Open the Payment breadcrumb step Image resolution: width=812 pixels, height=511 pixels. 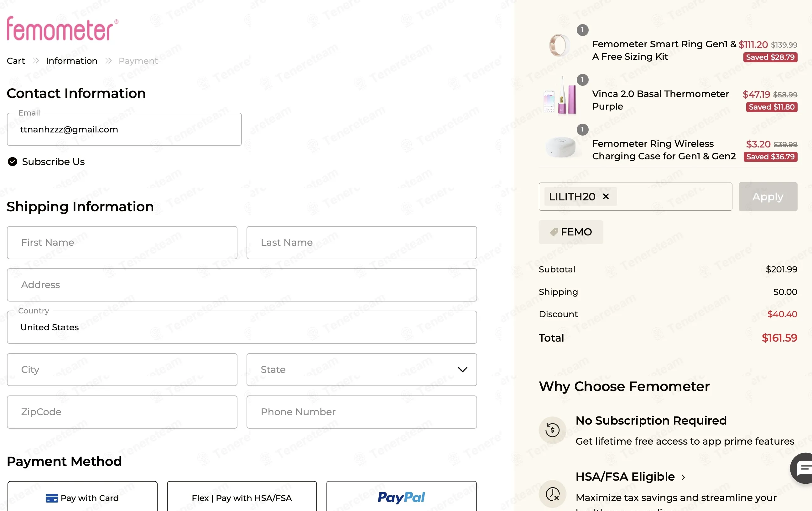(138, 61)
